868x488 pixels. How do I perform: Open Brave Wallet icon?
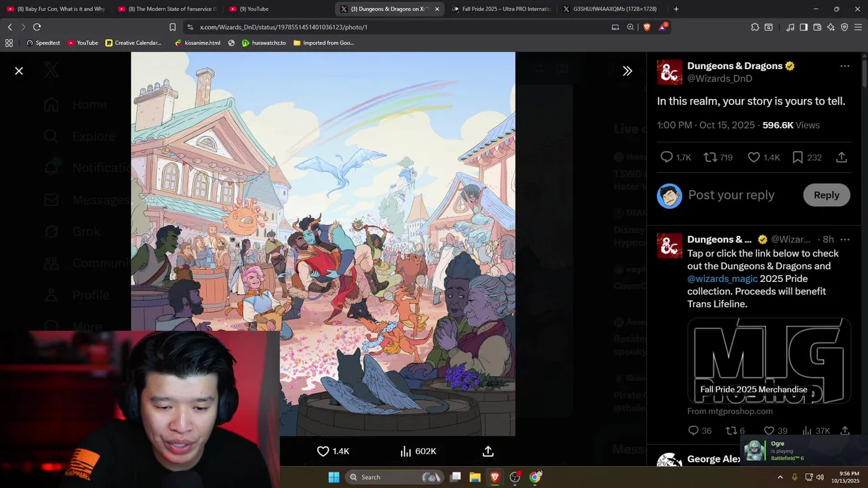817,27
